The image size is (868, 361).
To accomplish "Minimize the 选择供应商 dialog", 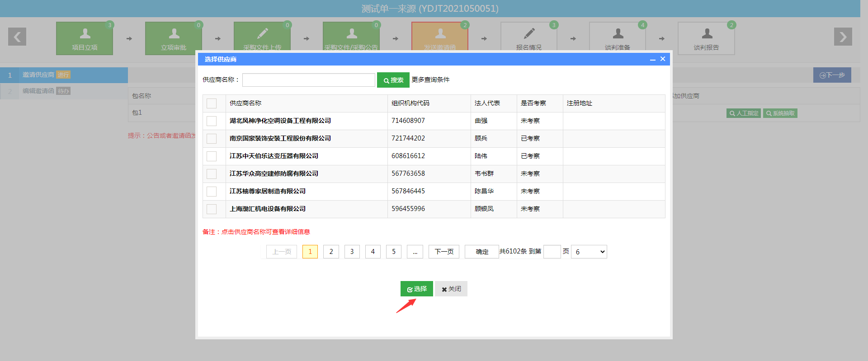I will pos(653,59).
